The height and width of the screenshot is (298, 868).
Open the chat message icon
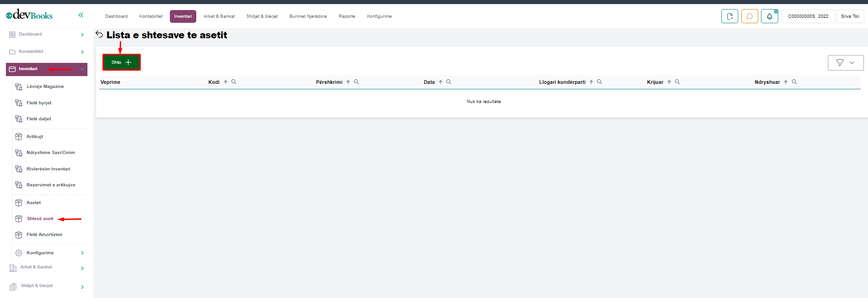coord(749,16)
